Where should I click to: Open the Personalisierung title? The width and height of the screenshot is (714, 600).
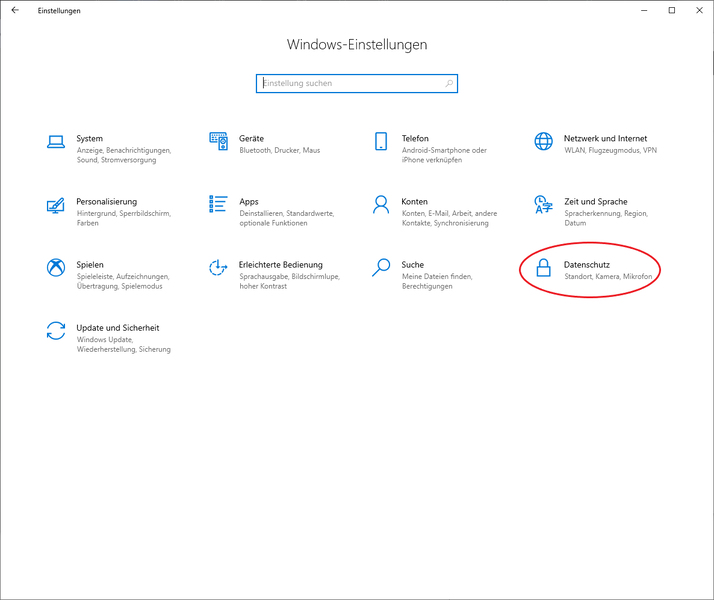click(x=107, y=202)
